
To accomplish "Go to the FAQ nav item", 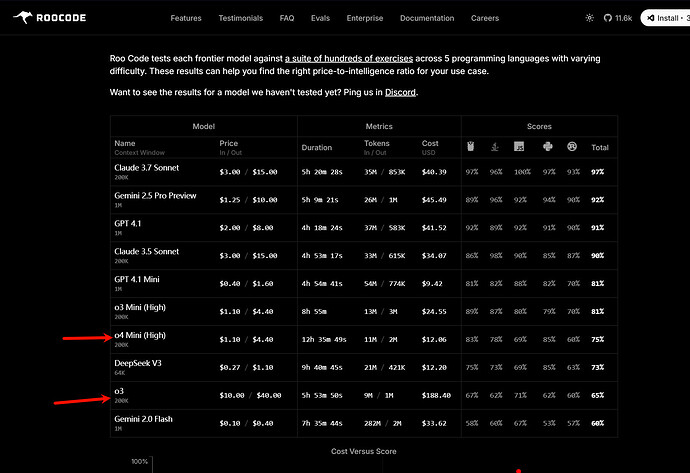I will click(286, 18).
